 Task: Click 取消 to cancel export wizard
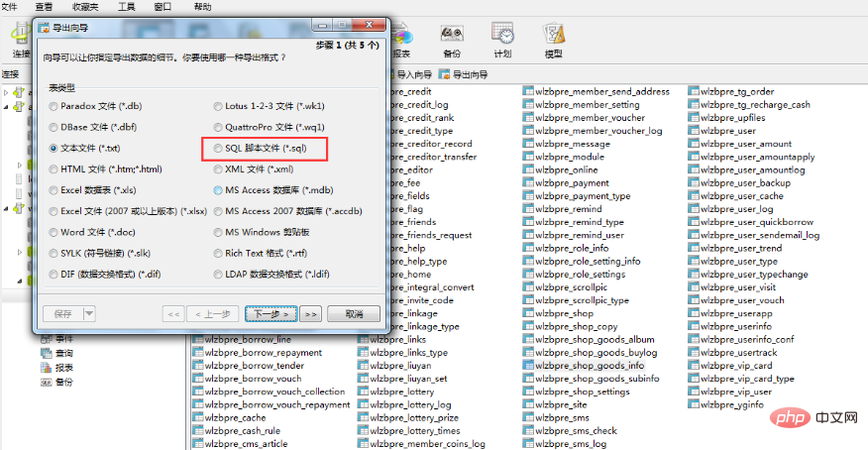(x=354, y=314)
